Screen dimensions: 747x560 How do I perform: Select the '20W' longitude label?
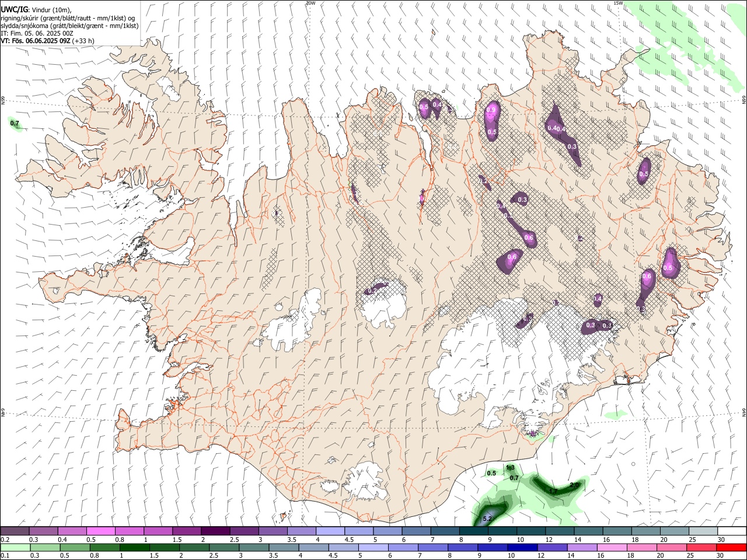click(310, 3)
